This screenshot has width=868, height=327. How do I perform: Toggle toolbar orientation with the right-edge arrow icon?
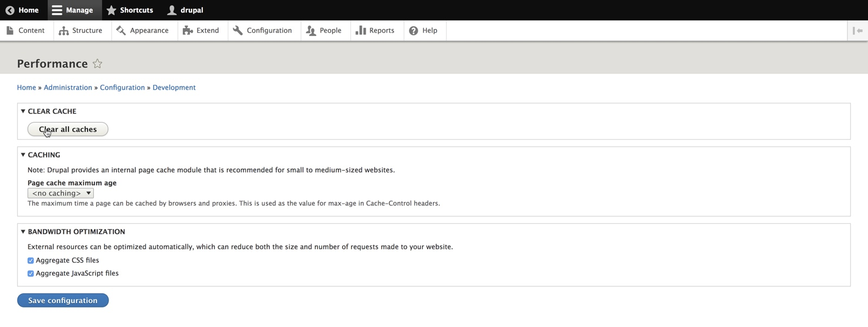coord(857,30)
